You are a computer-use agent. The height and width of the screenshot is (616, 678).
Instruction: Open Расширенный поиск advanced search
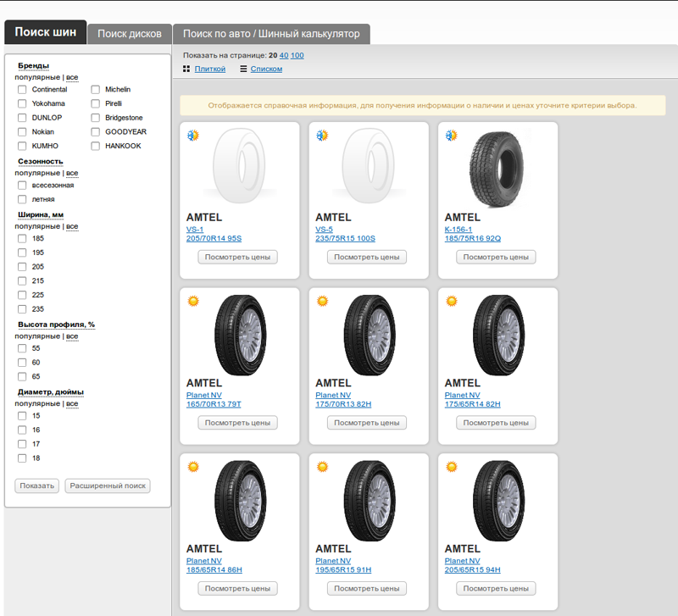click(108, 486)
